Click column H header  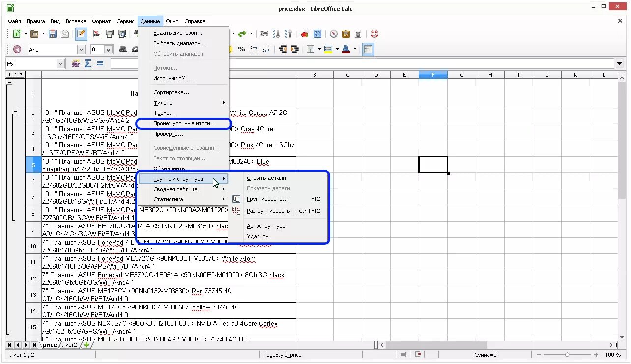[x=490, y=75]
